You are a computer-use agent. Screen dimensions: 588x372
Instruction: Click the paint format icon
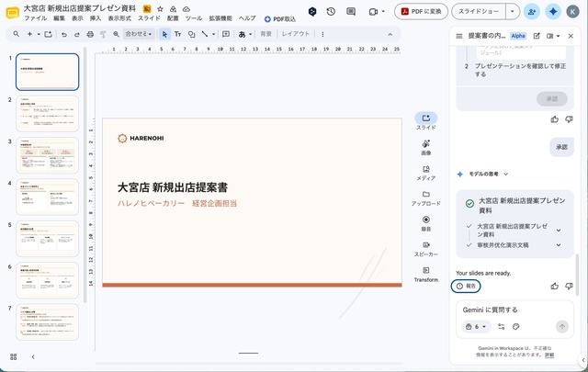103,34
